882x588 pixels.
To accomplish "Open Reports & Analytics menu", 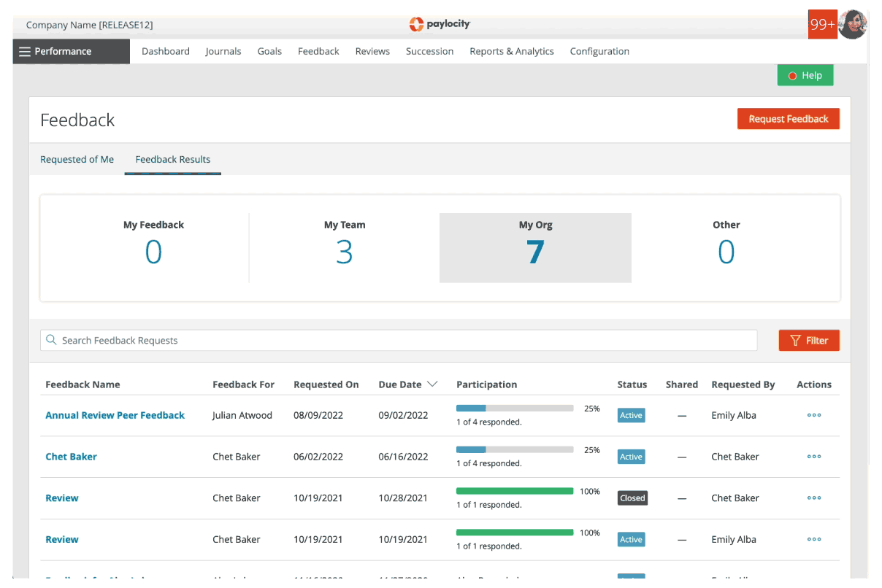I will pos(511,52).
